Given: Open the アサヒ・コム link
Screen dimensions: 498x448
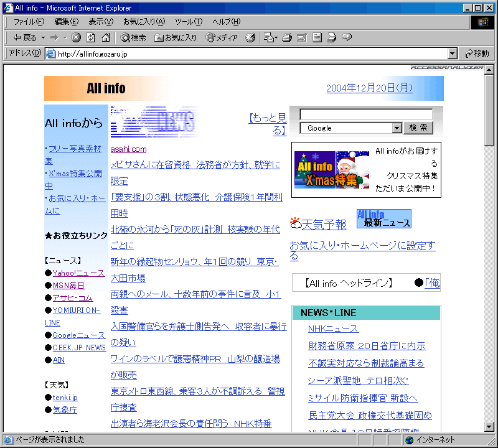Looking at the screenshot, I should (x=73, y=298).
